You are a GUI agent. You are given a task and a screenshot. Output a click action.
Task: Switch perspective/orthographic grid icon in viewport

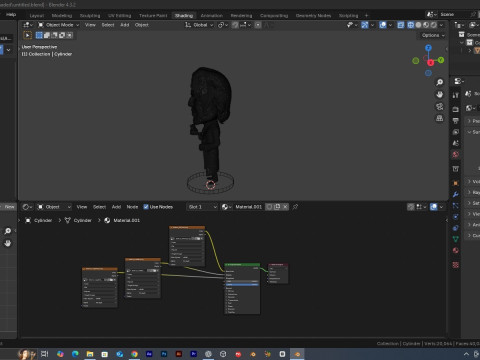[x=440, y=119]
